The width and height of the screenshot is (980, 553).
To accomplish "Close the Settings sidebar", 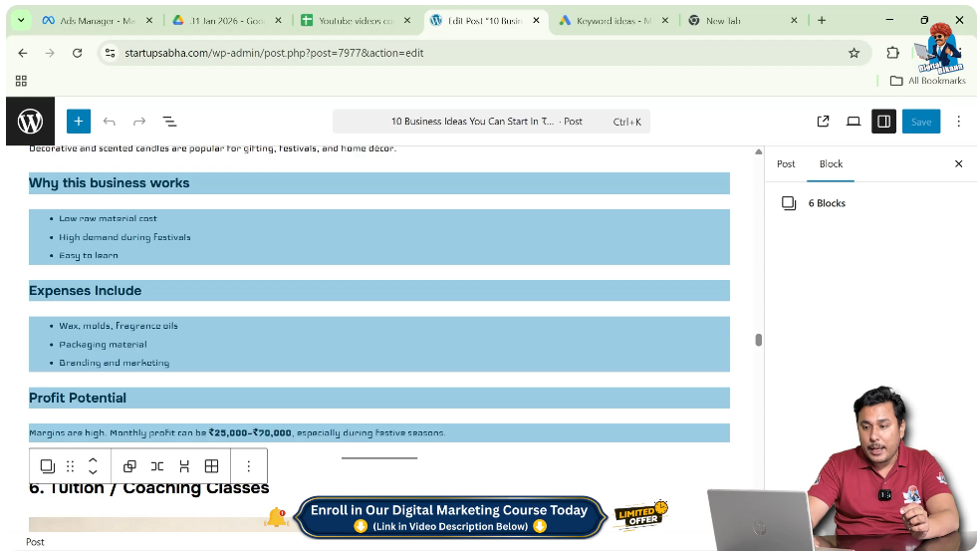I will coord(958,163).
